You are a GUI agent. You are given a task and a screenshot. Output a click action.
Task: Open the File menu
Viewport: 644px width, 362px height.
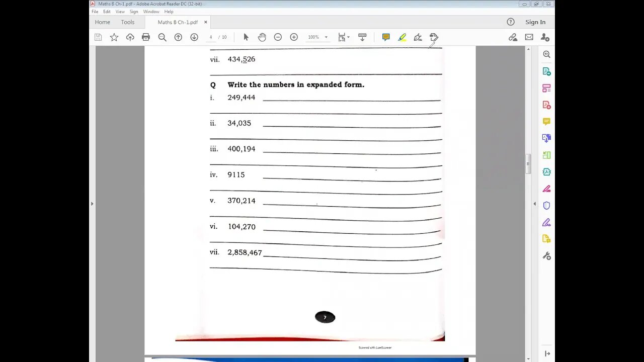95,12
